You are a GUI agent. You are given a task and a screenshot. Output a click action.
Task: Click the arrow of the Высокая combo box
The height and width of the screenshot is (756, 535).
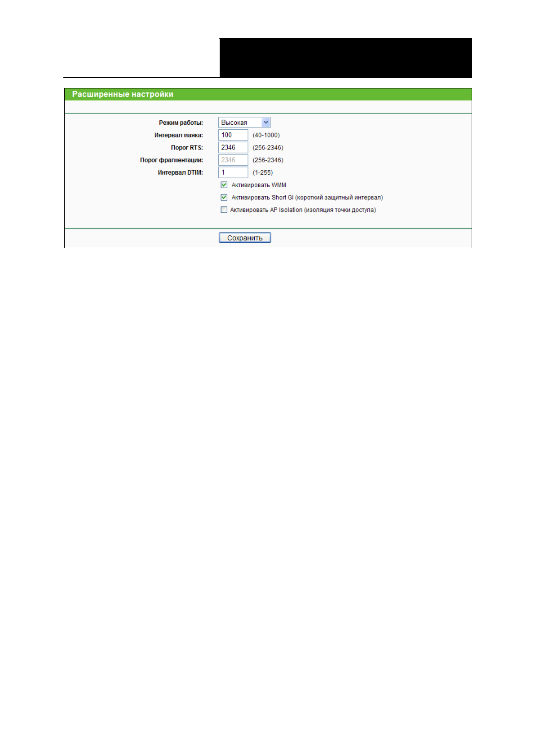tap(266, 123)
